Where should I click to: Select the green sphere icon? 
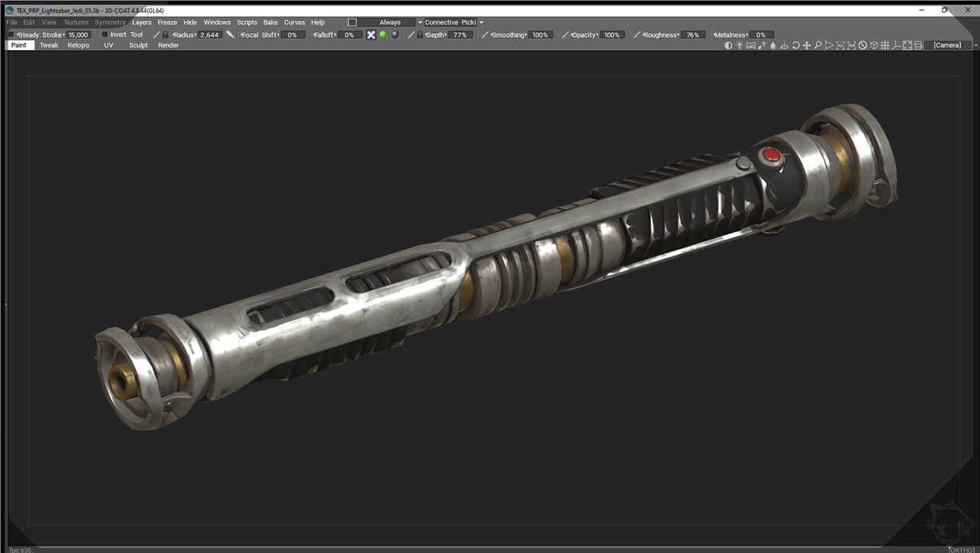pos(383,34)
